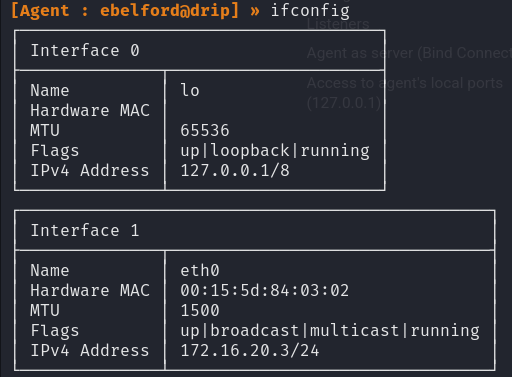
Task: Click the lo interface name
Action: [190, 90]
